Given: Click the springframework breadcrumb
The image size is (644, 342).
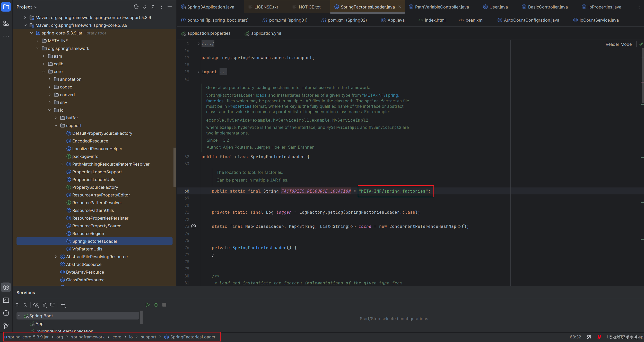Looking at the screenshot, I should tap(88, 337).
